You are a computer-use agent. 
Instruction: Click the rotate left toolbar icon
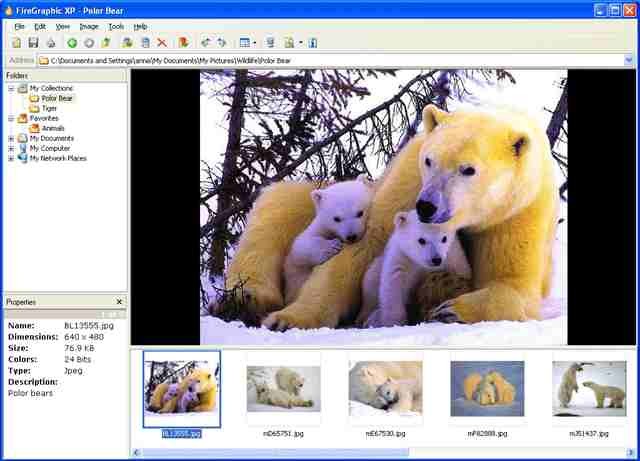tap(205, 43)
